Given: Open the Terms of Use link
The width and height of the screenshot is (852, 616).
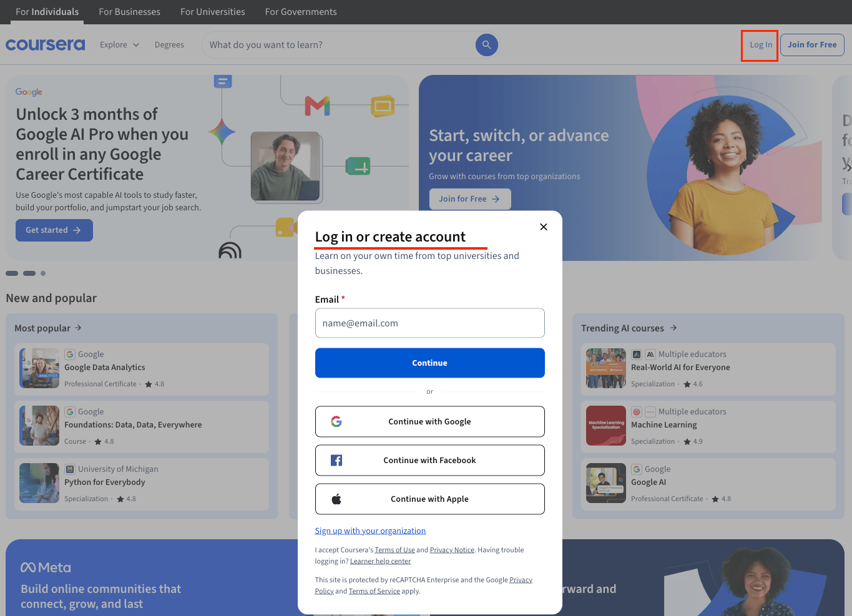Looking at the screenshot, I should point(394,550).
